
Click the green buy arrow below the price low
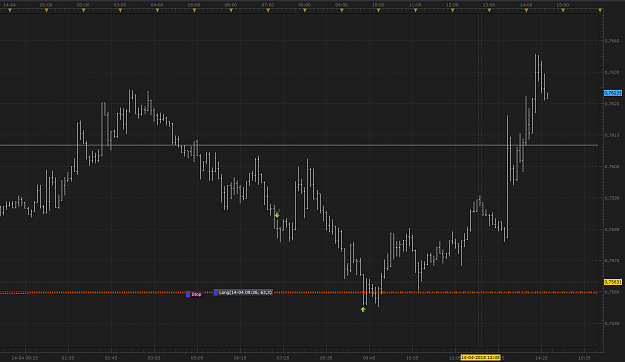click(363, 310)
